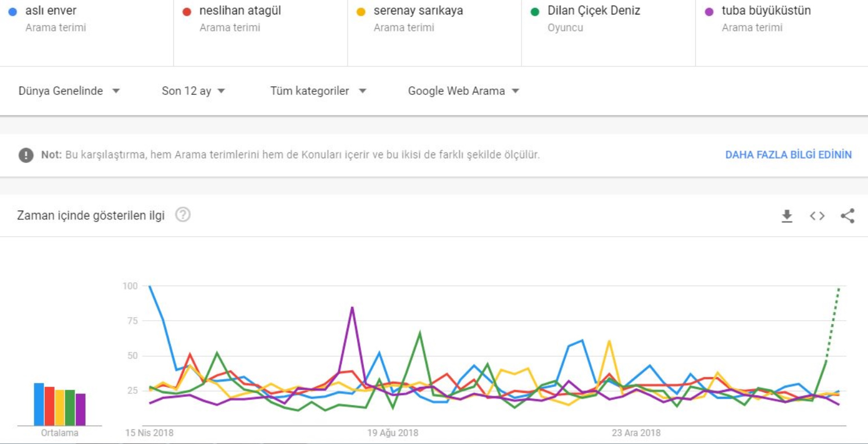This screenshot has width=868, height=444.
Task: Click the DAHA FAZLA BİLGİ EDİNİN link
Action: [x=788, y=155]
